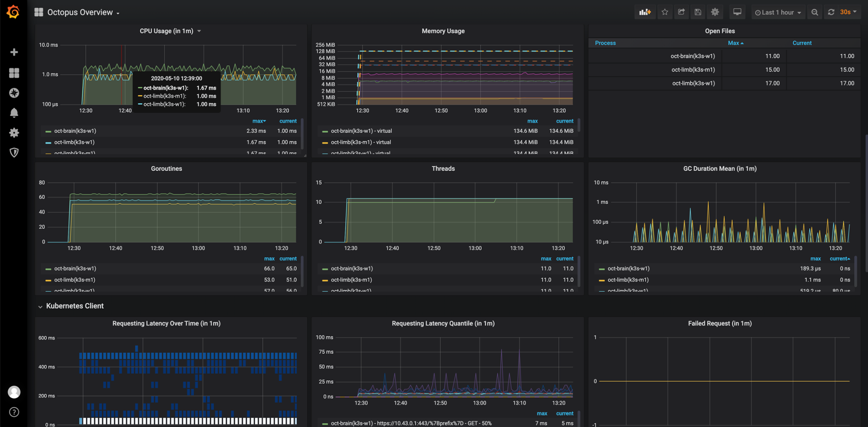Screen dimensions: 868x427
Task: Sort GC Duration legend by current
Action: click(x=840, y=259)
